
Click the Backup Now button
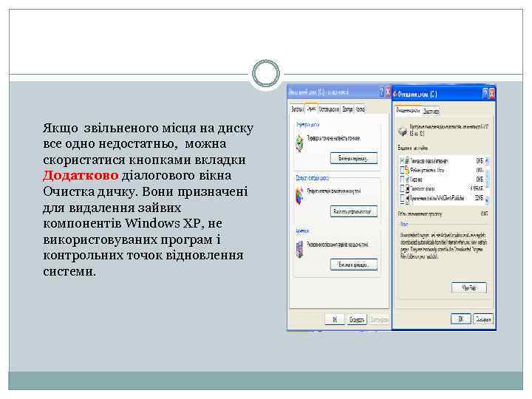[x=354, y=265]
